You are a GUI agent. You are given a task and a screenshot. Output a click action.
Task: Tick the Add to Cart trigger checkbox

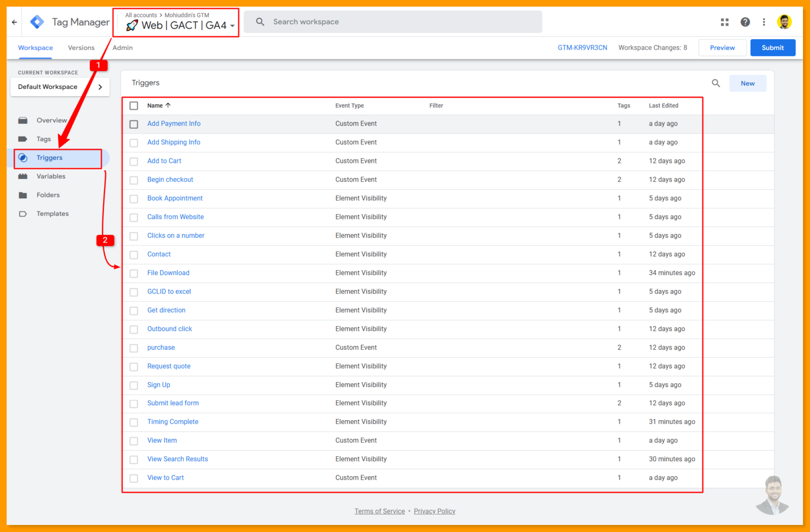[x=134, y=161]
